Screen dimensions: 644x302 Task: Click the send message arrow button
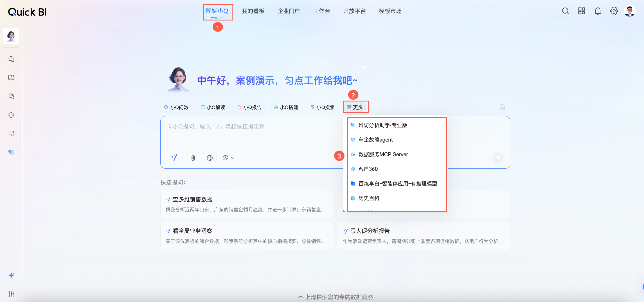click(498, 158)
